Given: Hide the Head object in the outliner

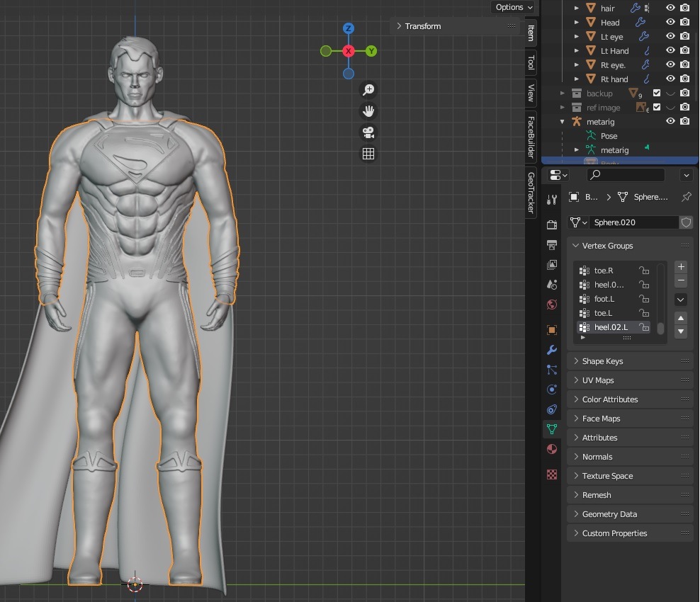Looking at the screenshot, I should tap(670, 22).
